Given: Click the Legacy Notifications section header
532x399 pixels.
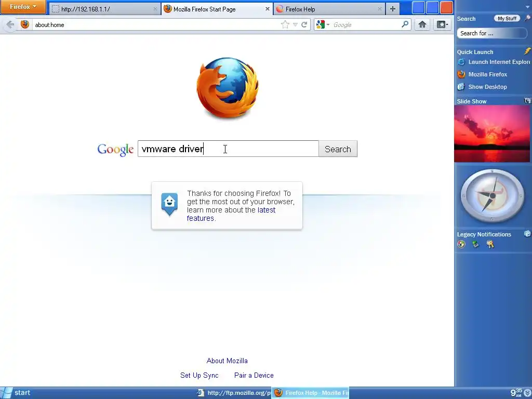Looking at the screenshot, I should click(484, 234).
